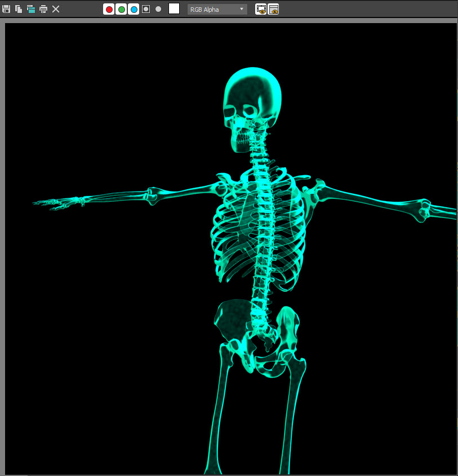Toggle the green channel display

click(x=122, y=10)
